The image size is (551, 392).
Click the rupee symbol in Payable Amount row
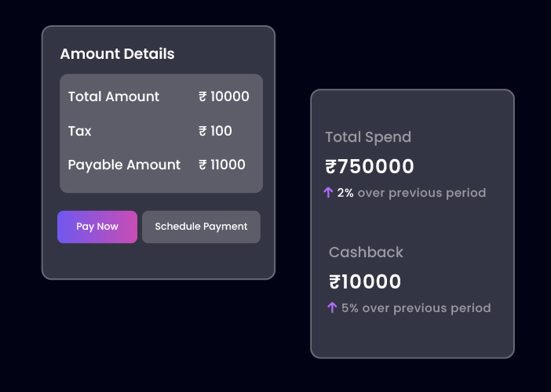click(x=203, y=165)
